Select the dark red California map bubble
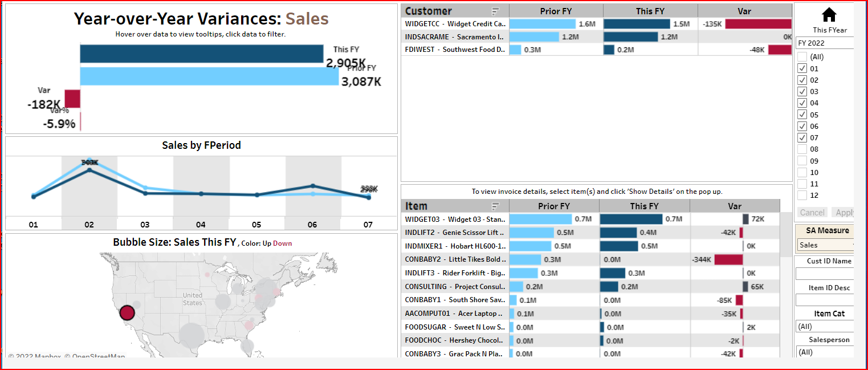The image size is (868, 370). point(127,312)
